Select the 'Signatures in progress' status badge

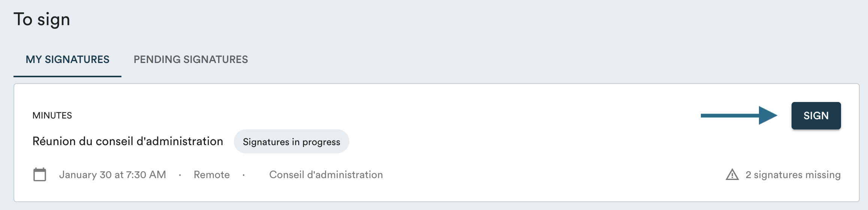(x=291, y=142)
